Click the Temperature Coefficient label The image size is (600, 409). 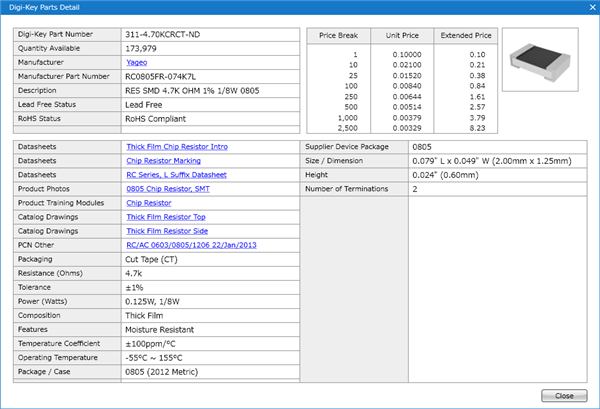pos(59,344)
